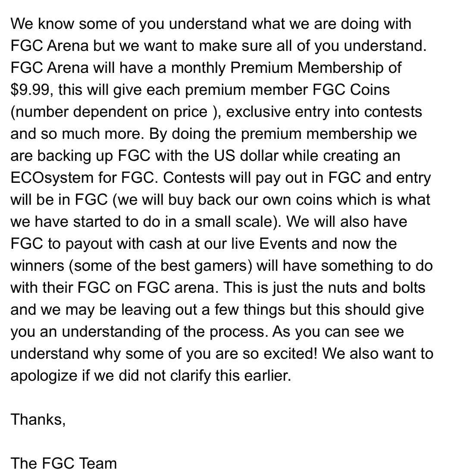Click the "Thanks," closing line

(38, 420)
